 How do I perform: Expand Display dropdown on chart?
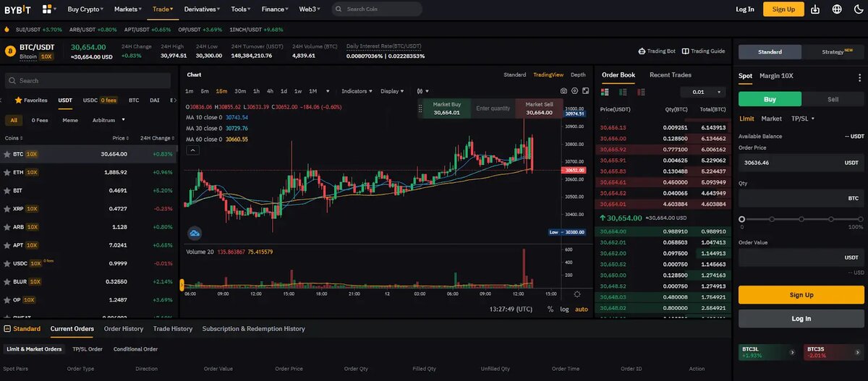click(x=393, y=91)
